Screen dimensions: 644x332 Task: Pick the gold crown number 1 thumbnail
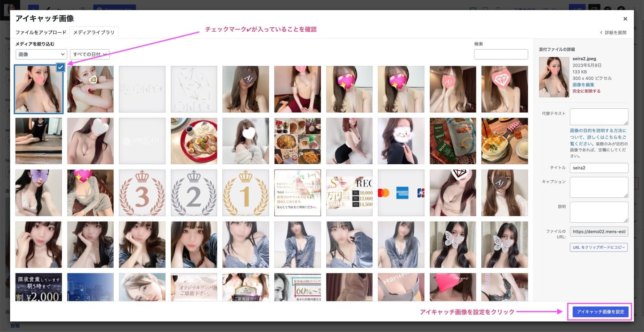(x=246, y=193)
